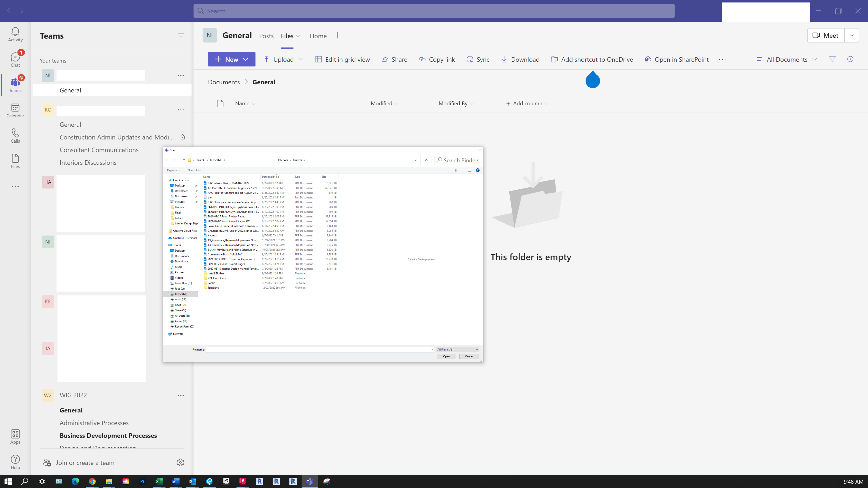Open the Calls section

[15, 135]
